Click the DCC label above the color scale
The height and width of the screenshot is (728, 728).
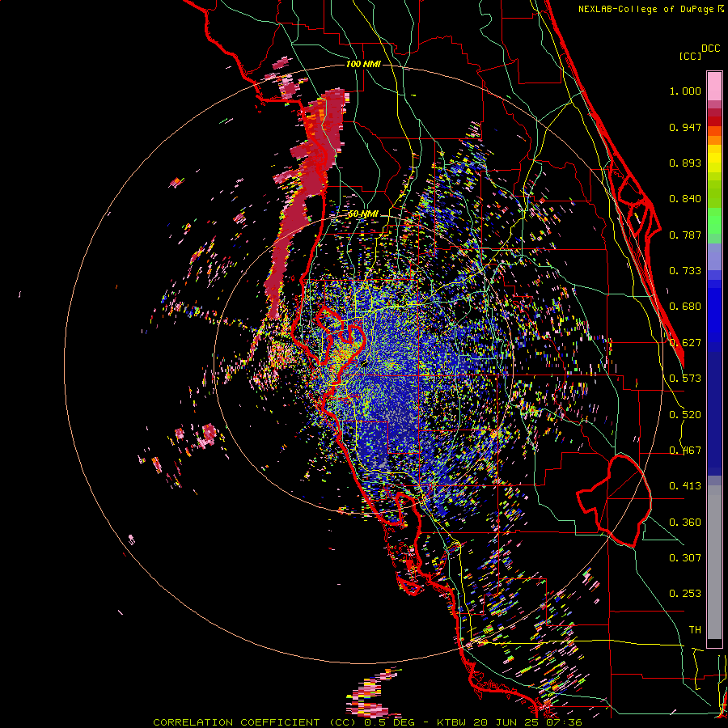click(710, 49)
